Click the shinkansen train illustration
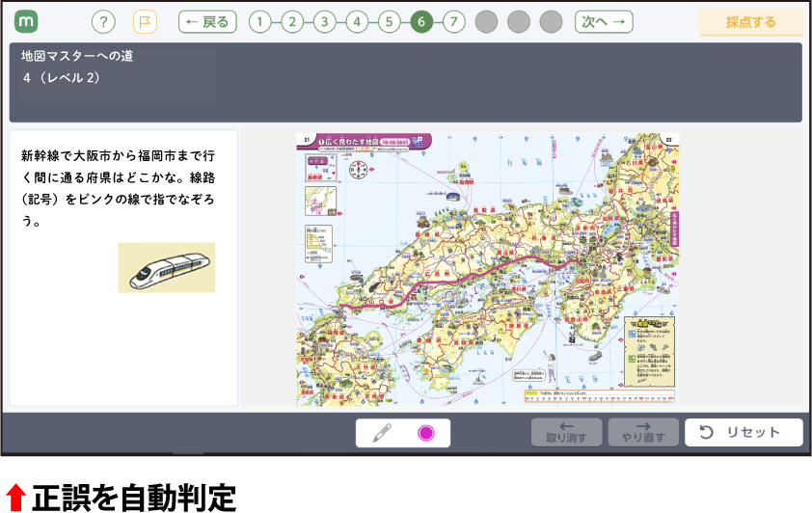812x513 pixels. [167, 267]
